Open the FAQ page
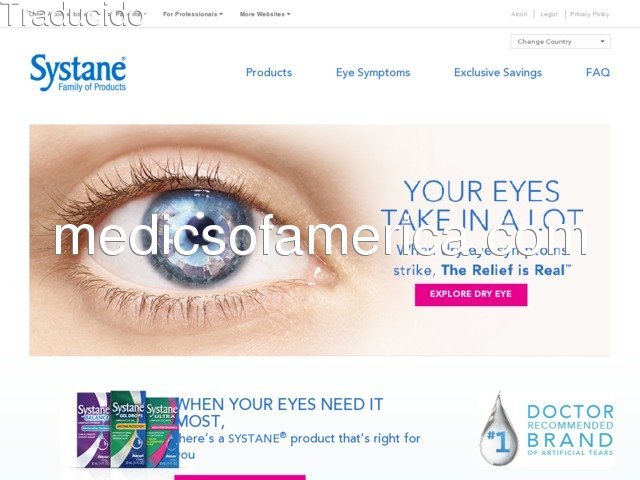Image resolution: width=640 pixels, height=480 pixels. point(598,73)
